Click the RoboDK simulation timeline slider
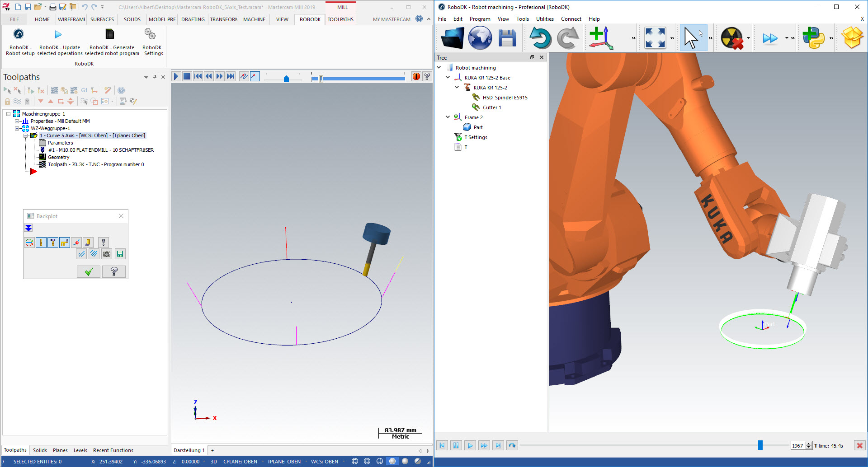 (760, 445)
